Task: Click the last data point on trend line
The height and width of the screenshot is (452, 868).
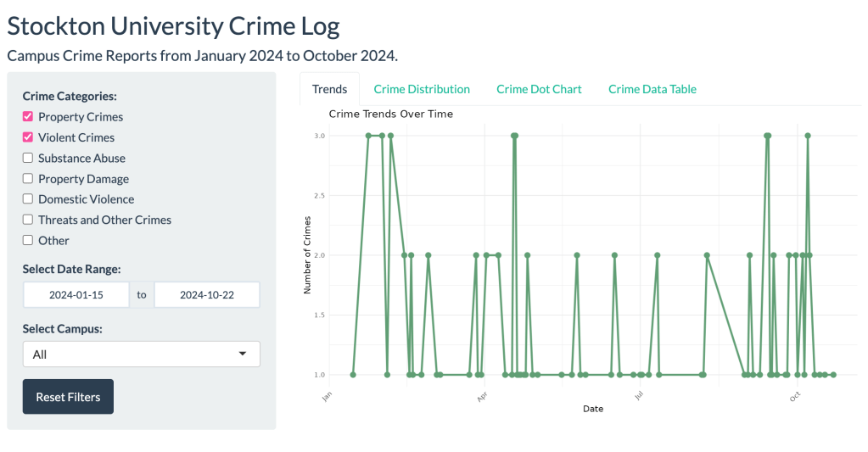Action: coord(833,374)
